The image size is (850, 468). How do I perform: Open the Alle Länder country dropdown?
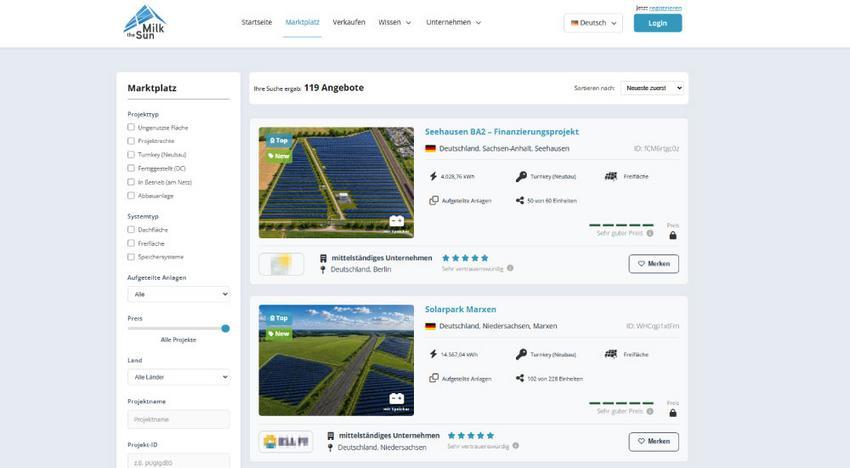tap(179, 377)
